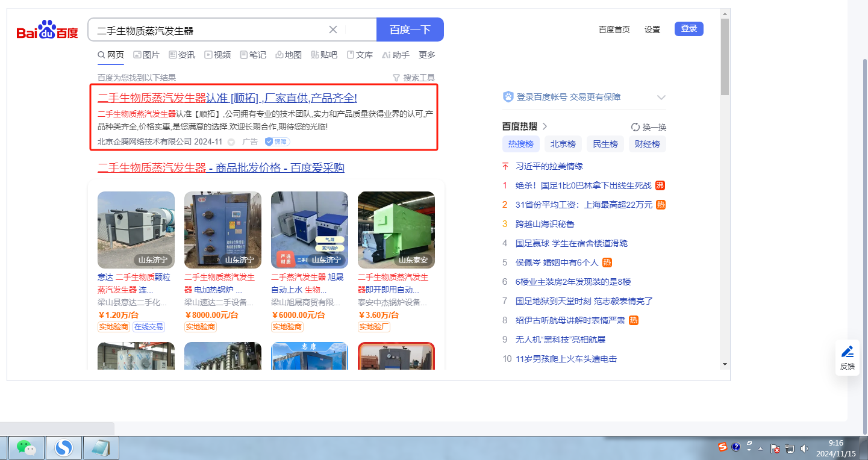This screenshot has height=460, width=868.
Task: Click the 百度一下 search button
Action: click(410, 30)
